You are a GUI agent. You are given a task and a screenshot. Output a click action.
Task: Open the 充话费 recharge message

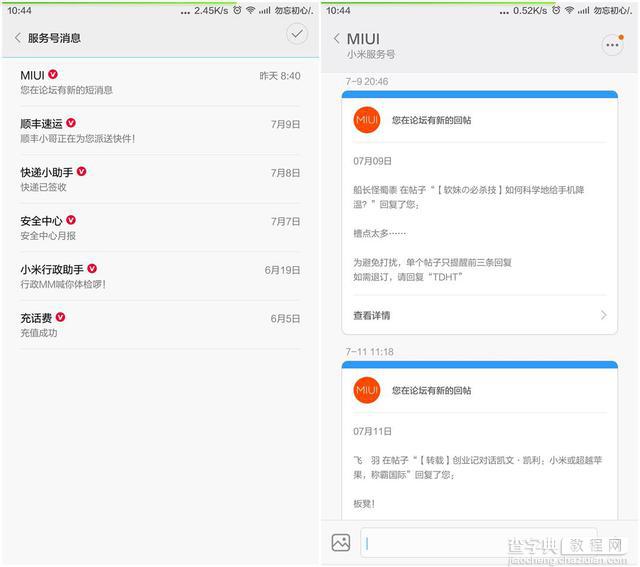160,325
